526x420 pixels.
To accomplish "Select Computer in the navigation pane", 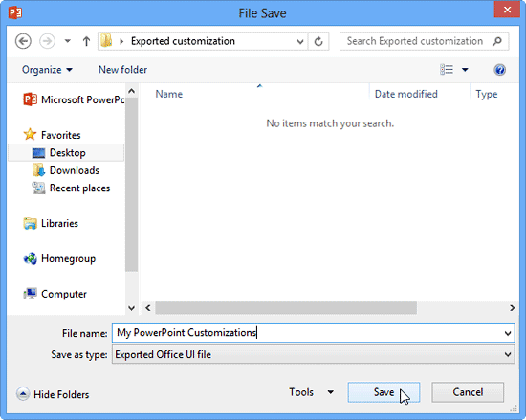I will (55, 294).
